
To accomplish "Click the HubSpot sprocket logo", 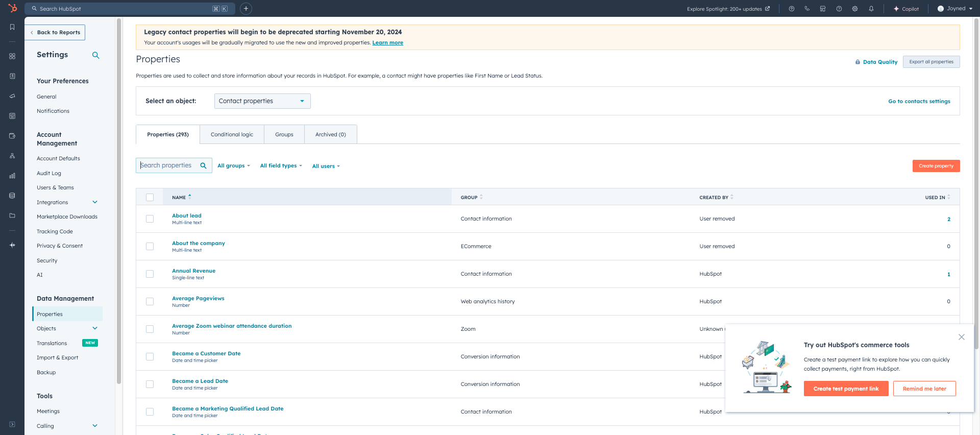I will (12, 8).
